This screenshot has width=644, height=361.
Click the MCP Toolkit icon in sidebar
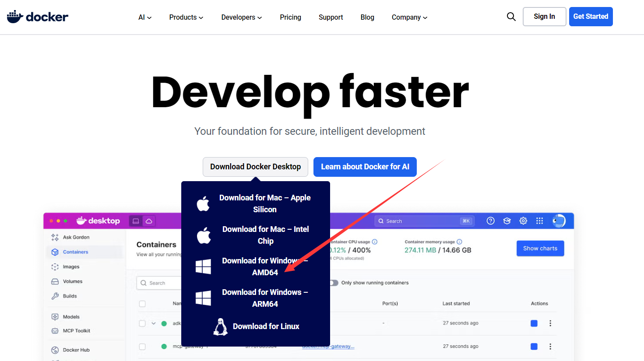coord(55,331)
